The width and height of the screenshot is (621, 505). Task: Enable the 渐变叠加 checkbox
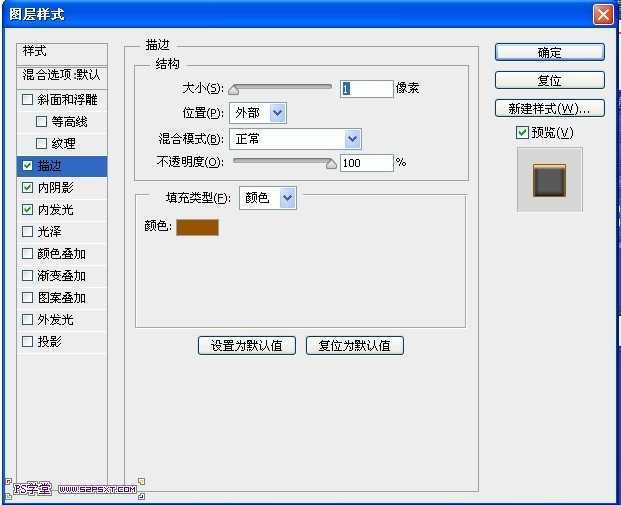point(27,275)
